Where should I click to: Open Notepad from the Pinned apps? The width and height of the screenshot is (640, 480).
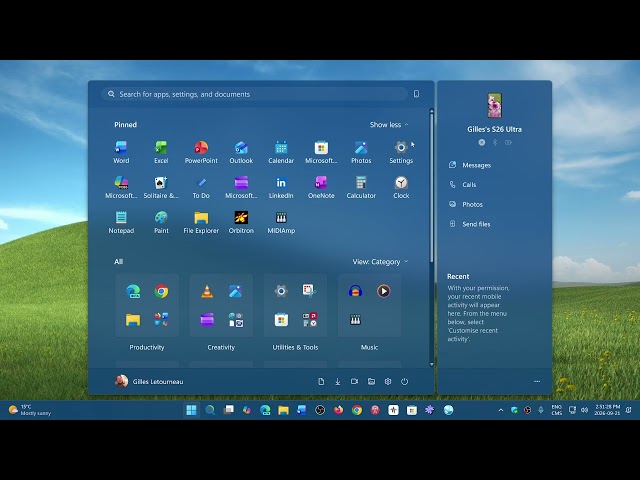(121, 222)
